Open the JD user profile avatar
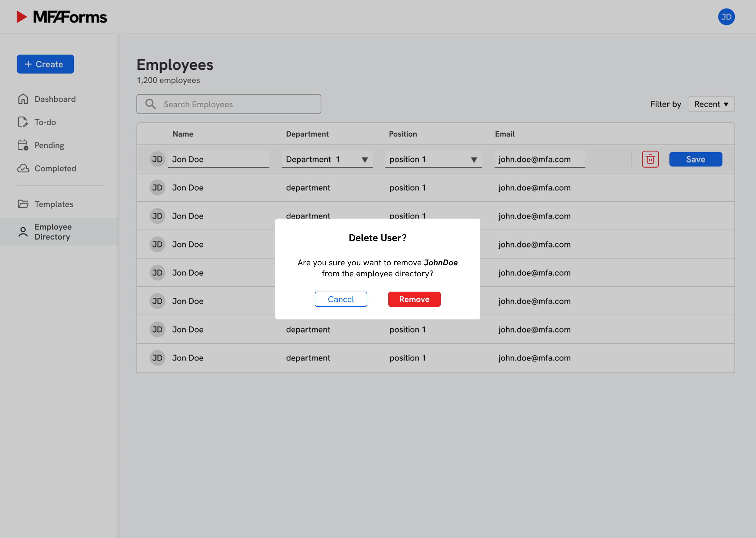The width and height of the screenshot is (756, 538). [x=726, y=17]
